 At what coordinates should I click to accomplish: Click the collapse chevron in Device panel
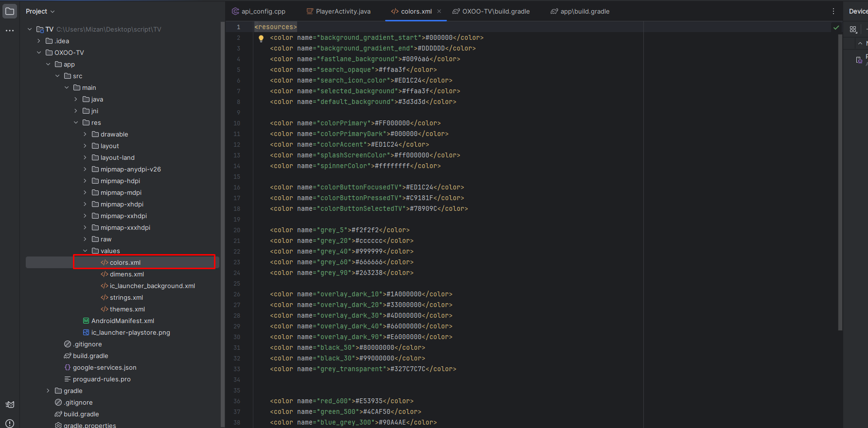860,43
